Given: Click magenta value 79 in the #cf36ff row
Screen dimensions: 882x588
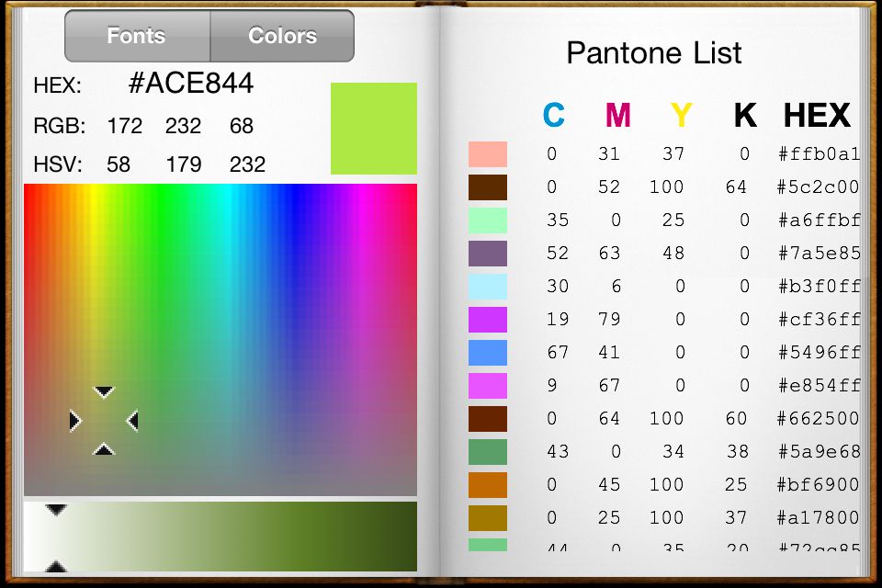Looking at the screenshot, I should coord(609,320).
